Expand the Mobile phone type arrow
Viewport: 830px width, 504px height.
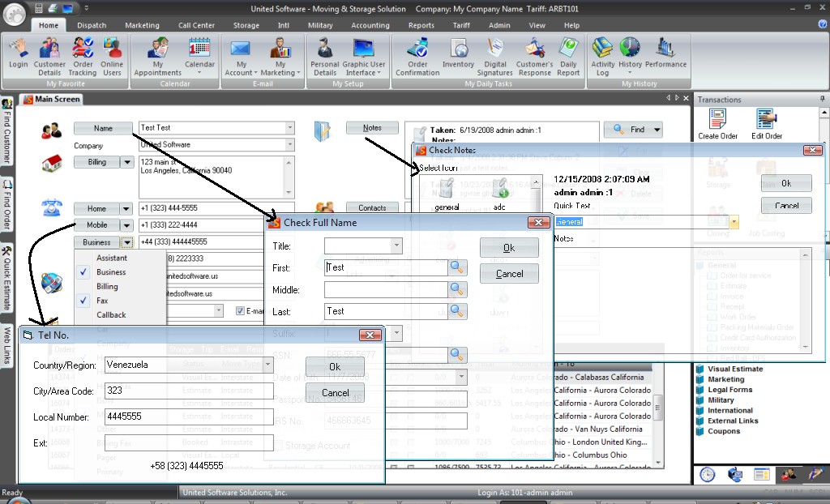pos(126,225)
